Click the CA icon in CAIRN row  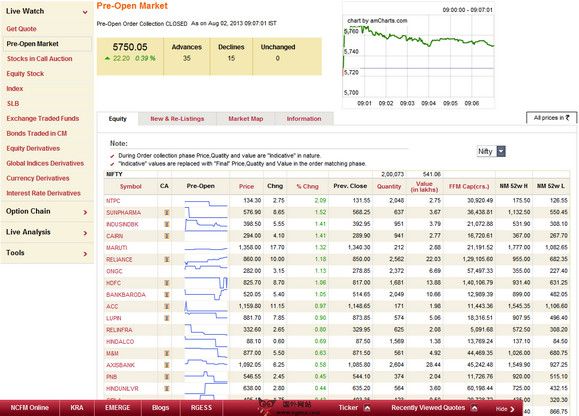point(167,236)
